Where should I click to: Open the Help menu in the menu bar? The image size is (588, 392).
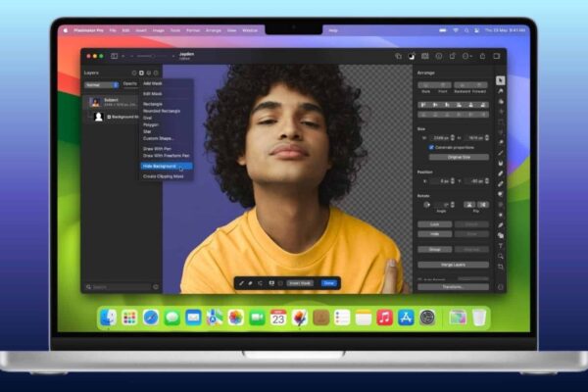333,30
